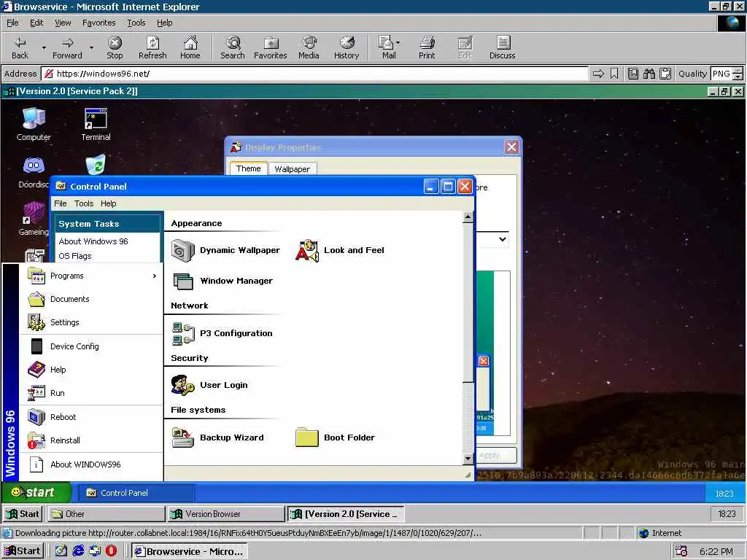This screenshot has height=560, width=747.
Task: Open Control Panel File menu
Action: click(x=61, y=203)
